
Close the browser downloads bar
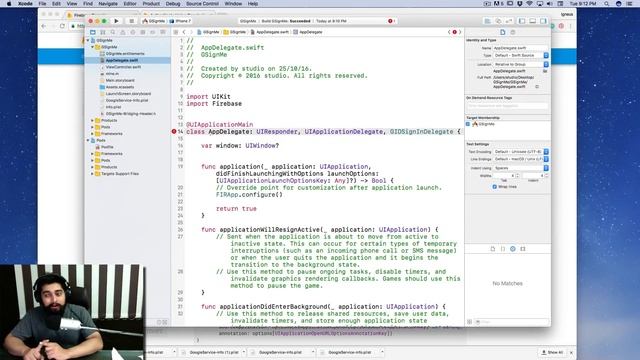tap(571, 352)
